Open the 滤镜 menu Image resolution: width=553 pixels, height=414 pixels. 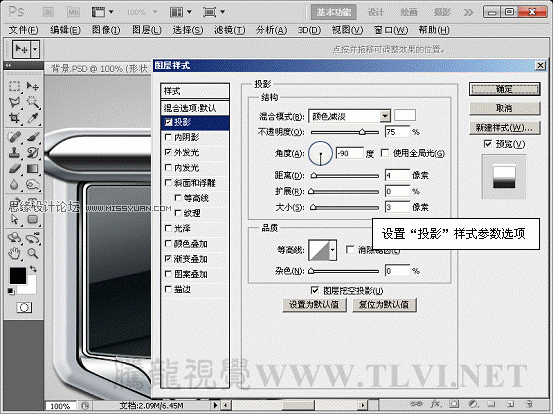(x=230, y=30)
